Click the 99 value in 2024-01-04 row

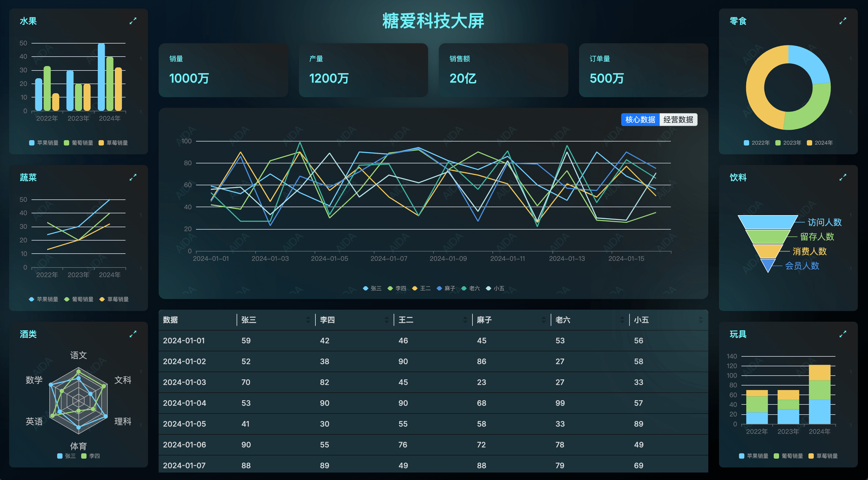(x=560, y=403)
